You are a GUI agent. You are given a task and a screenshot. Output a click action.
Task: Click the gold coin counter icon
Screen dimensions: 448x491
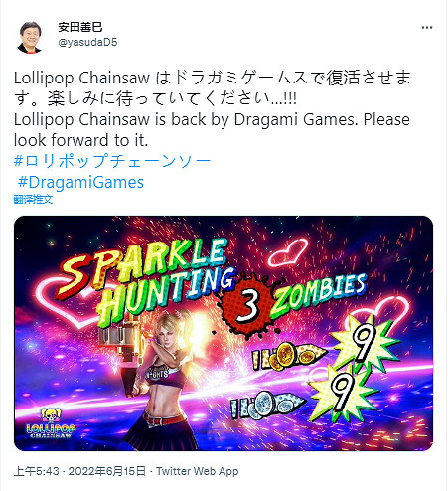pos(287,356)
